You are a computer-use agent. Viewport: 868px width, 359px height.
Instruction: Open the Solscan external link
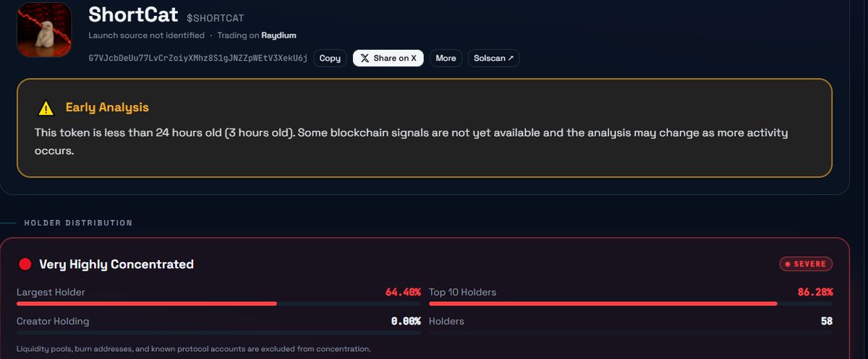tap(494, 59)
